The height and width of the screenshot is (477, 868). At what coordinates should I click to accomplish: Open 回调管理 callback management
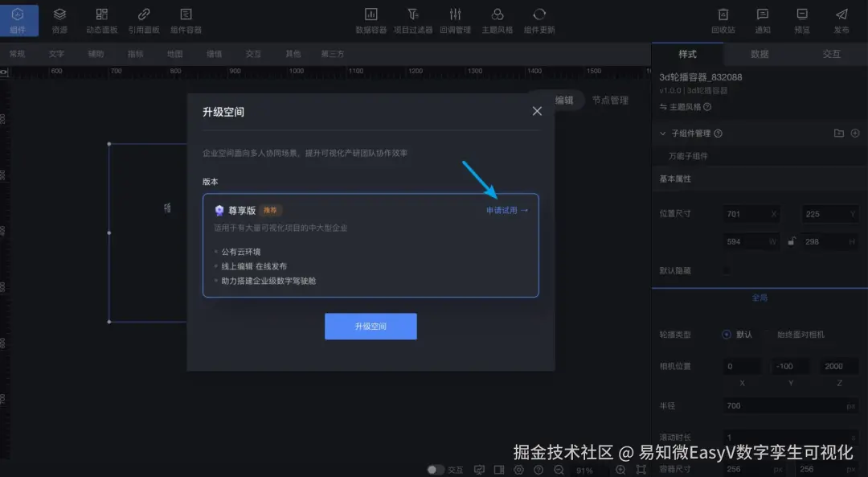(455, 20)
